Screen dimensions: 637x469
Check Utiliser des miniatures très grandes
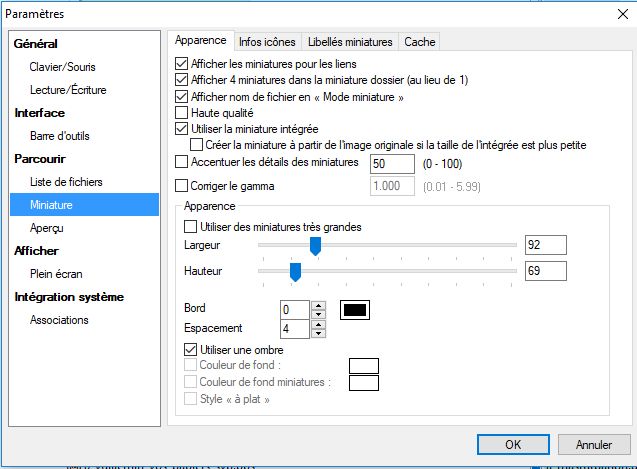pos(191,227)
